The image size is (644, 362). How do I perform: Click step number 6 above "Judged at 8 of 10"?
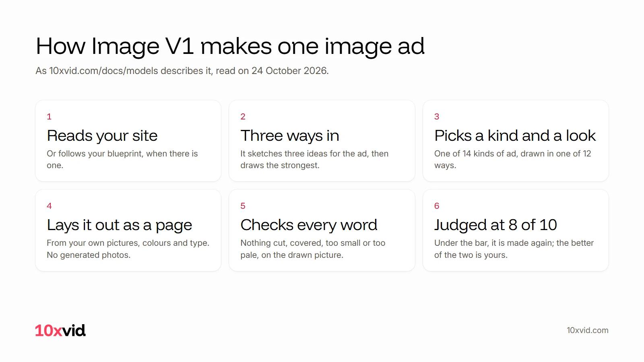(x=437, y=206)
